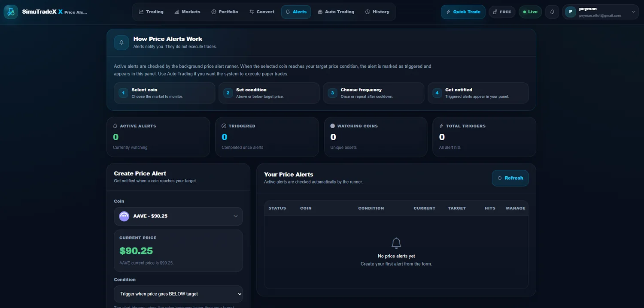Open the Condition BELOW target select
The height and width of the screenshot is (308, 644).
178,294
